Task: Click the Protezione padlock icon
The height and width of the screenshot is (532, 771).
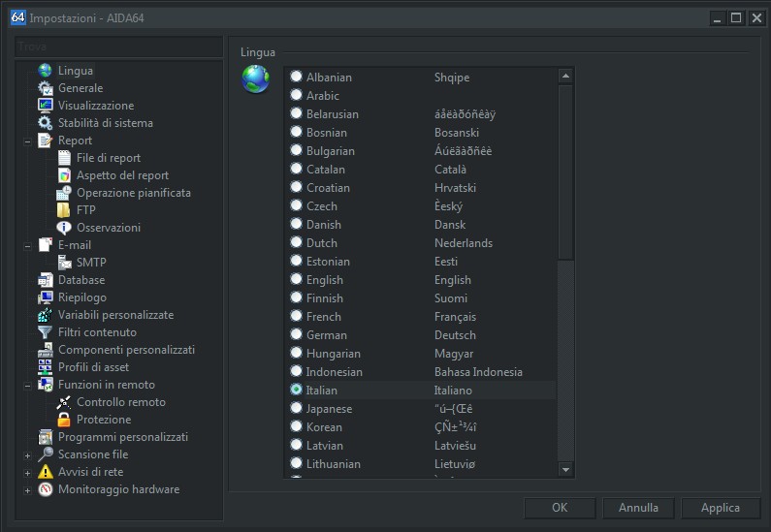Action: point(64,420)
